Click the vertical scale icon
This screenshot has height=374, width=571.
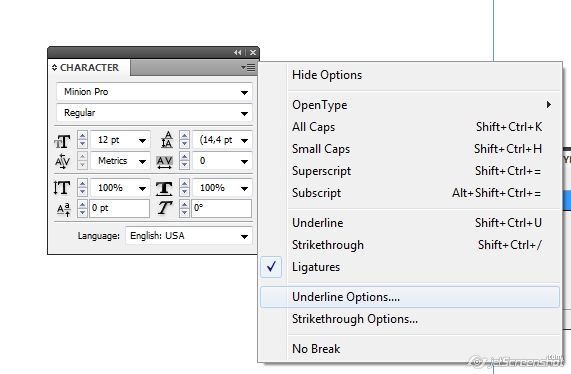[x=62, y=188]
